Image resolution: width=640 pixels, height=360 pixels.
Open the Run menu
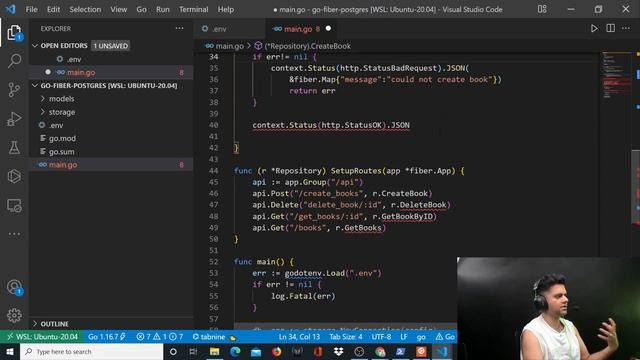point(162,9)
